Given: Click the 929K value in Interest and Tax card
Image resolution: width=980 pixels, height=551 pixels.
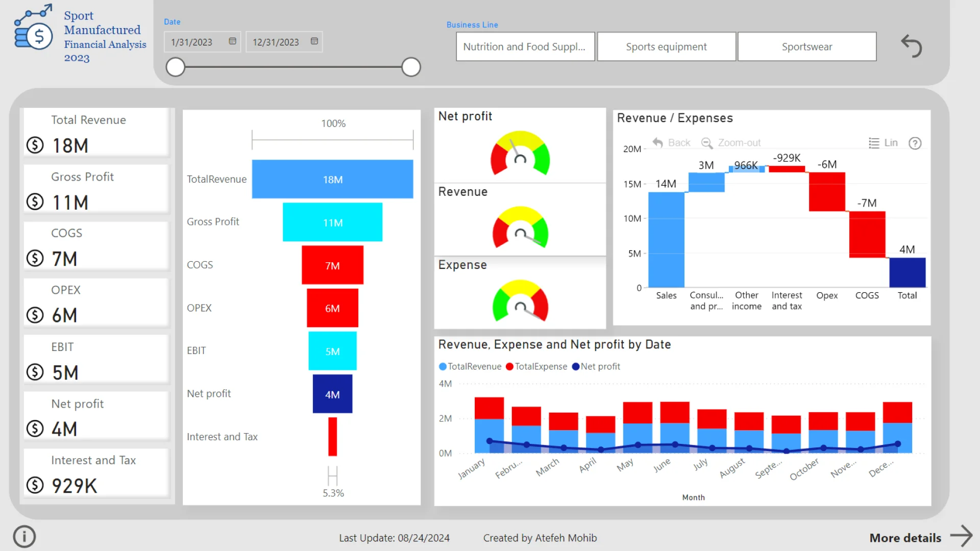Looking at the screenshot, I should pyautogui.click(x=75, y=486).
